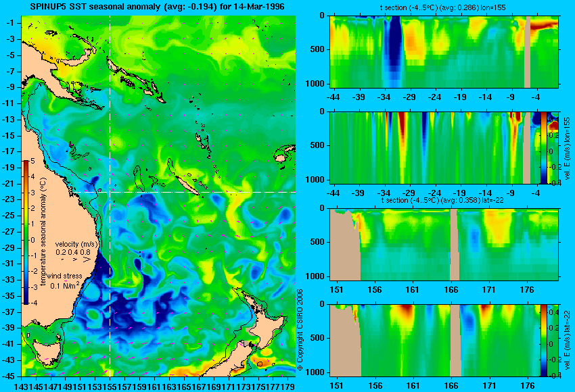The image size is (575, 392).
Task: Click the '161' tick under the lat=-22 temperature section
Action: coord(412,290)
